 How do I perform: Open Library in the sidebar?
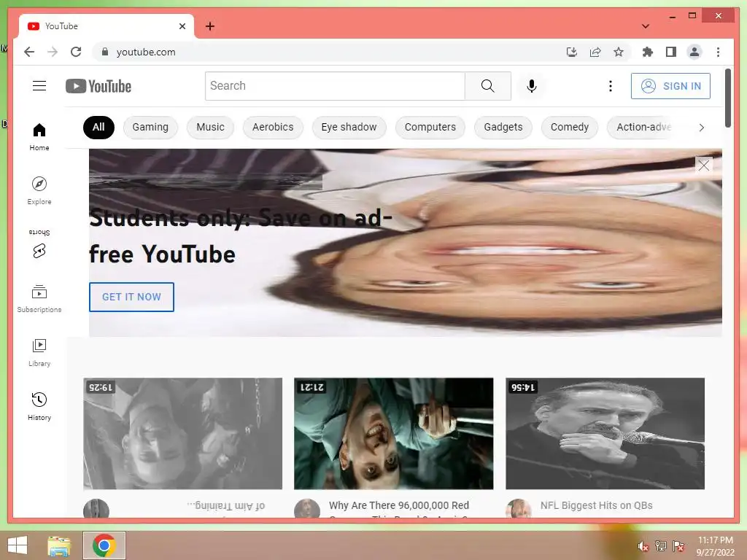39,353
